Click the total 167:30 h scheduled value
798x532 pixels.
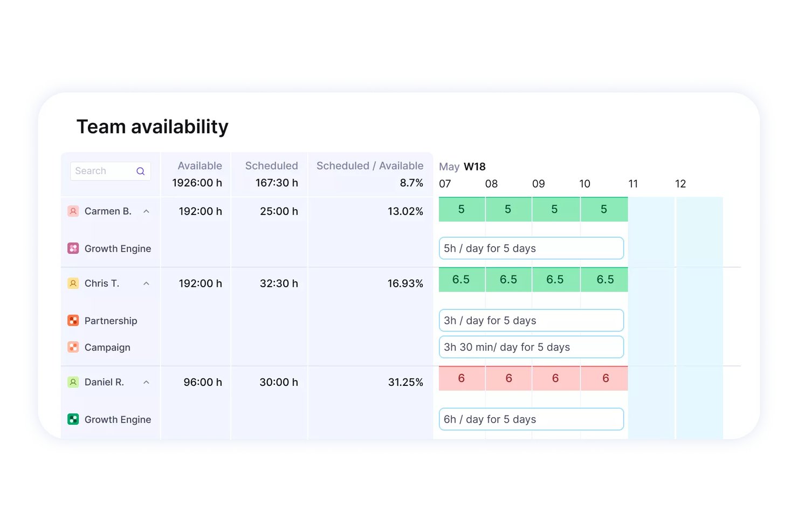pyautogui.click(x=277, y=183)
